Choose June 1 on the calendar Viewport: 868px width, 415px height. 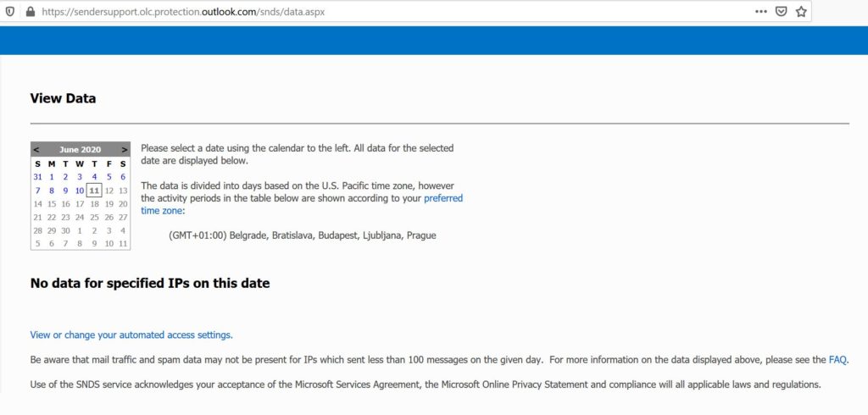pos(52,177)
